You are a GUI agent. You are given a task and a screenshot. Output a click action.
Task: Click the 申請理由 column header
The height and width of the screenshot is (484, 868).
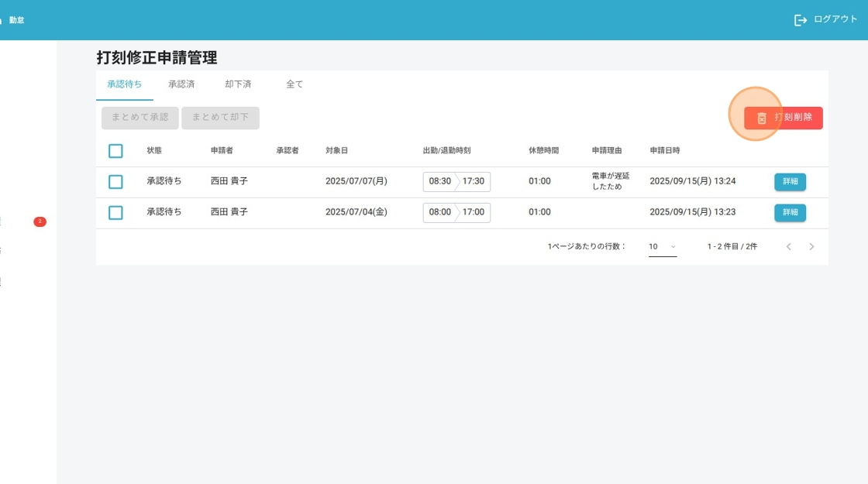[607, 150]
